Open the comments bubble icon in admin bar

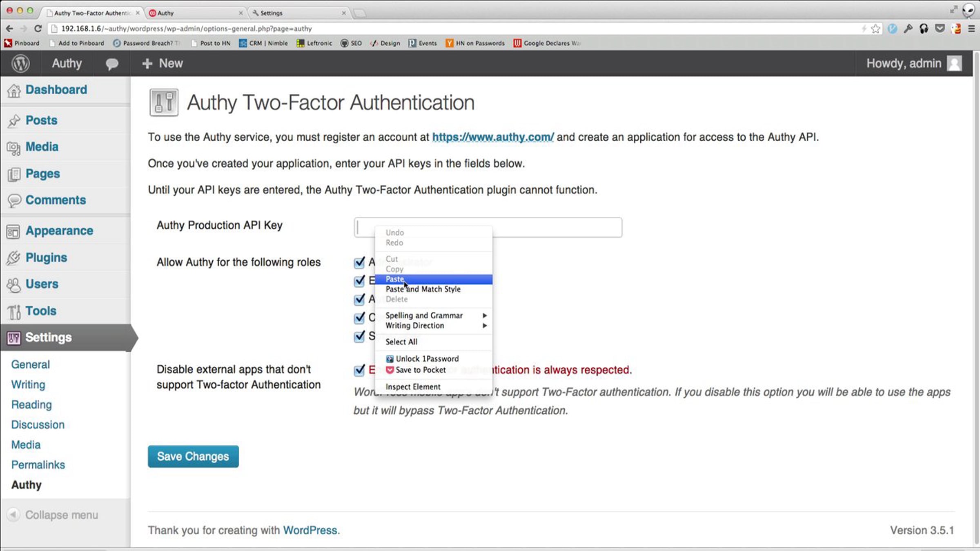pos(111,64)
